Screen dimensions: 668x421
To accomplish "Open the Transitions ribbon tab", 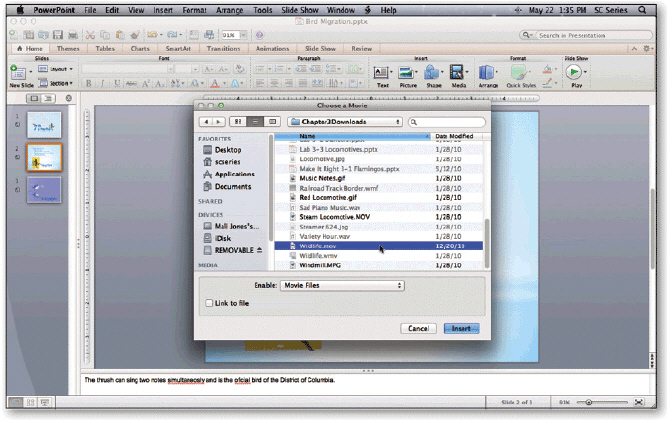I will click(x=224, y=49).
